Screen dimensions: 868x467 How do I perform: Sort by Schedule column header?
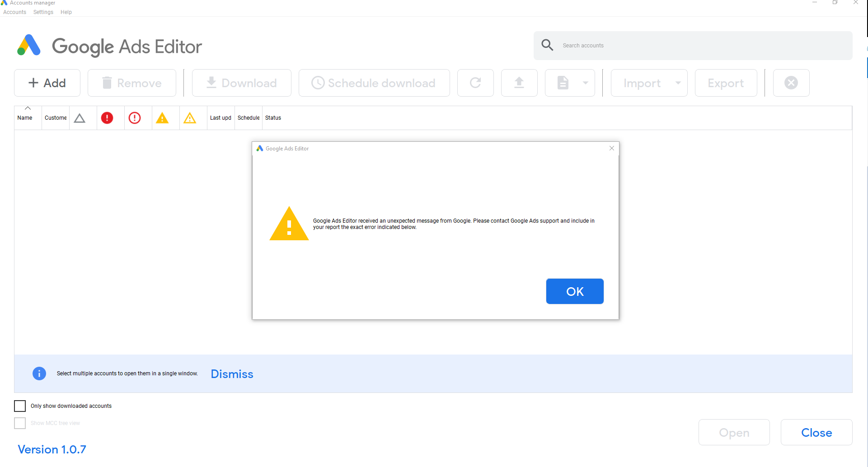pyautogui.click(x=249, y=118)
